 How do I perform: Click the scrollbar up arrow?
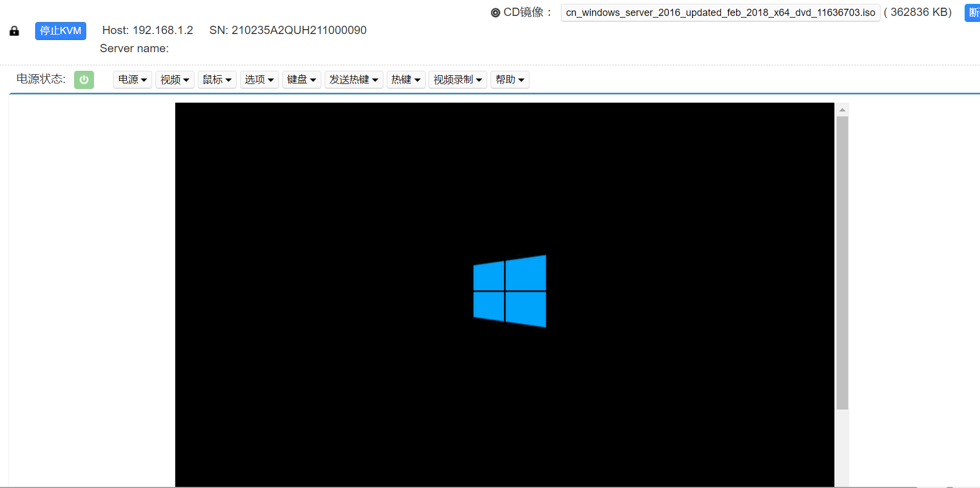tap(842, 110)
